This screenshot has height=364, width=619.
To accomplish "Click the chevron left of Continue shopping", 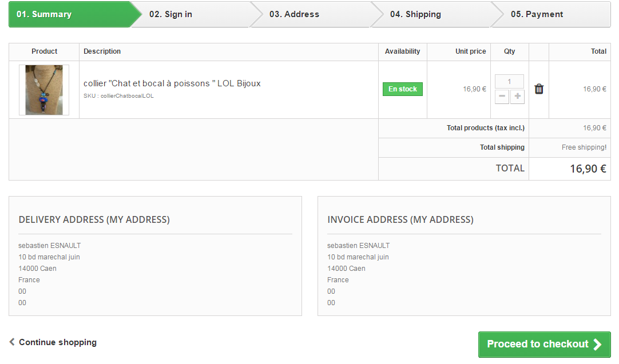I will [12, 342].
